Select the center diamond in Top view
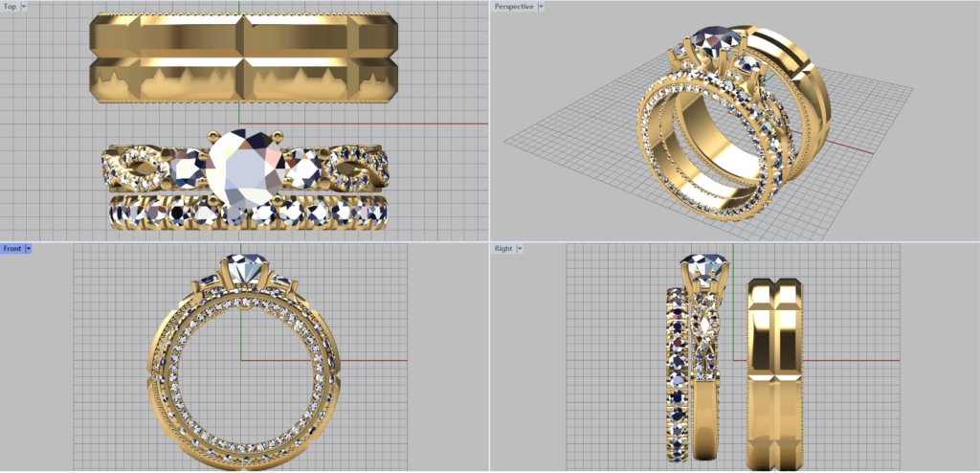The width and height of the screenshot is (980, 473). [x=243, y=168]
